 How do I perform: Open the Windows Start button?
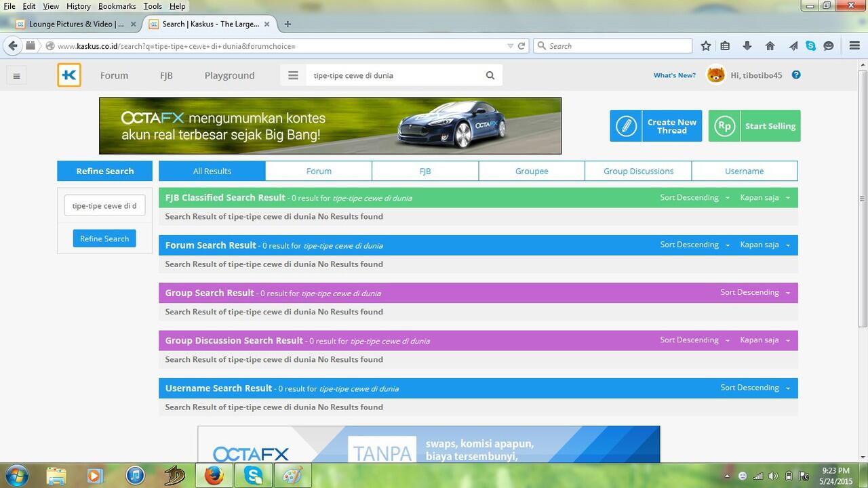click(15, 475)
